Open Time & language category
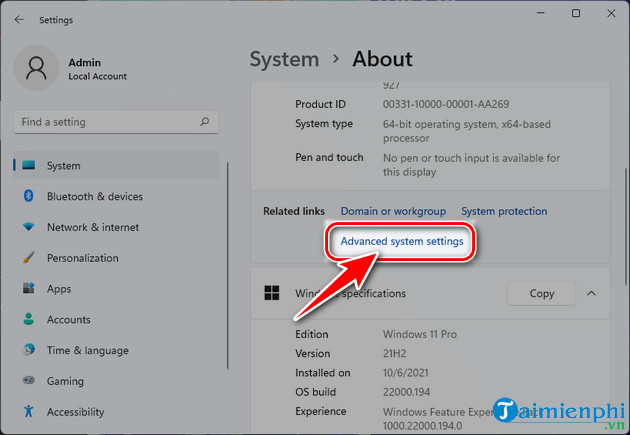The height and width of the screenshot is (435, 630). point(116,350)
